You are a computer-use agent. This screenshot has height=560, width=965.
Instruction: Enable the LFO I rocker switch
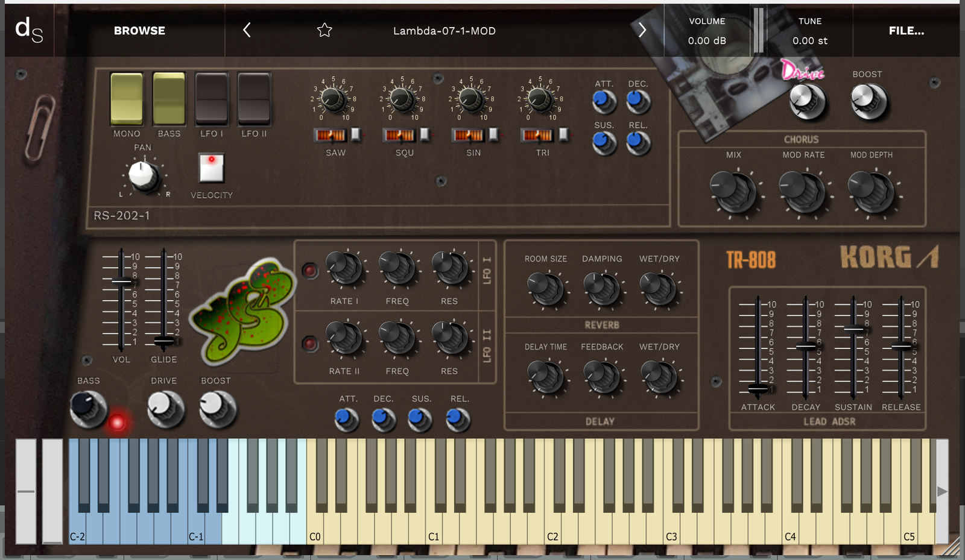(x=212, y=98)
